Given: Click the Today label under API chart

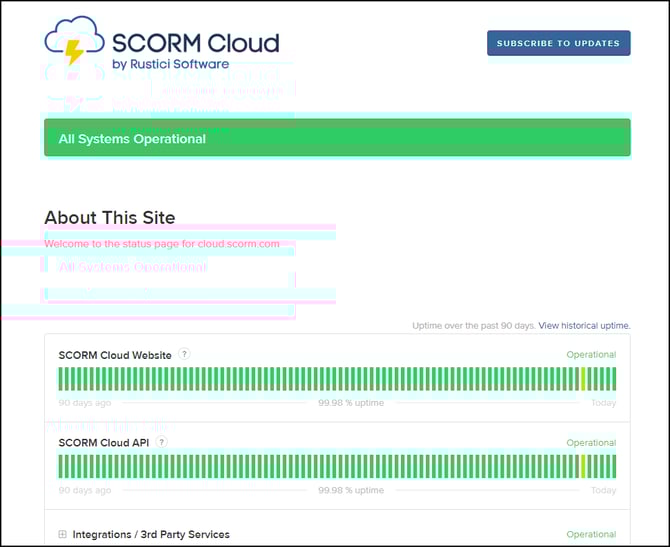Looking at the screenshot, I should (603, 490).
